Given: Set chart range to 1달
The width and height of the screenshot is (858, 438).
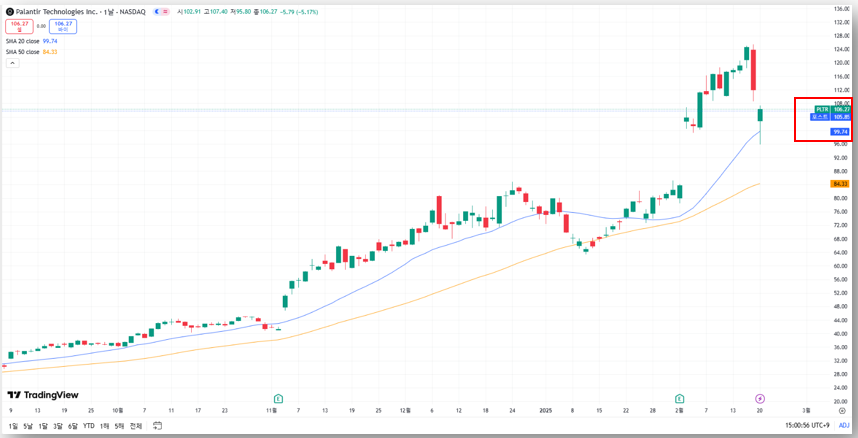Looking at the screenshot, I should [x=43, y=425].
